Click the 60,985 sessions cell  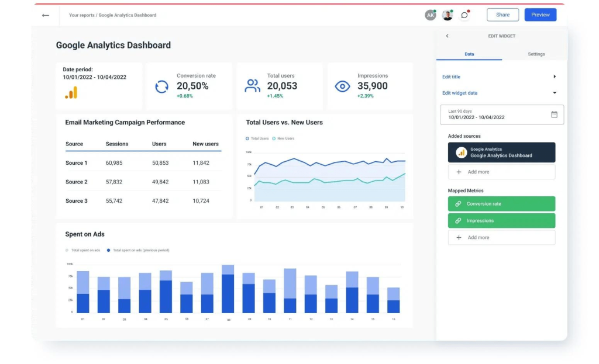pyautogui.click(x=114, y=163)
